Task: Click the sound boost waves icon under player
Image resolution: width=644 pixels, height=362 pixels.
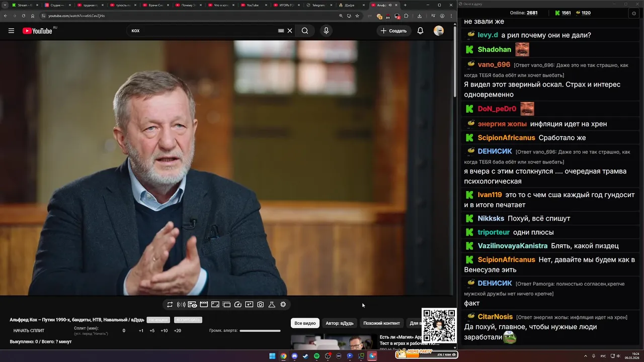Action: click(x=181, y=305)
